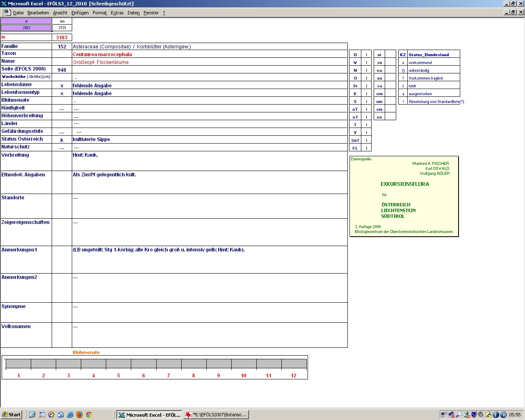The width and height of the screenshot is (525, 420).
Task: Click the taskbar clock showing 05:55
Action: 515,415
